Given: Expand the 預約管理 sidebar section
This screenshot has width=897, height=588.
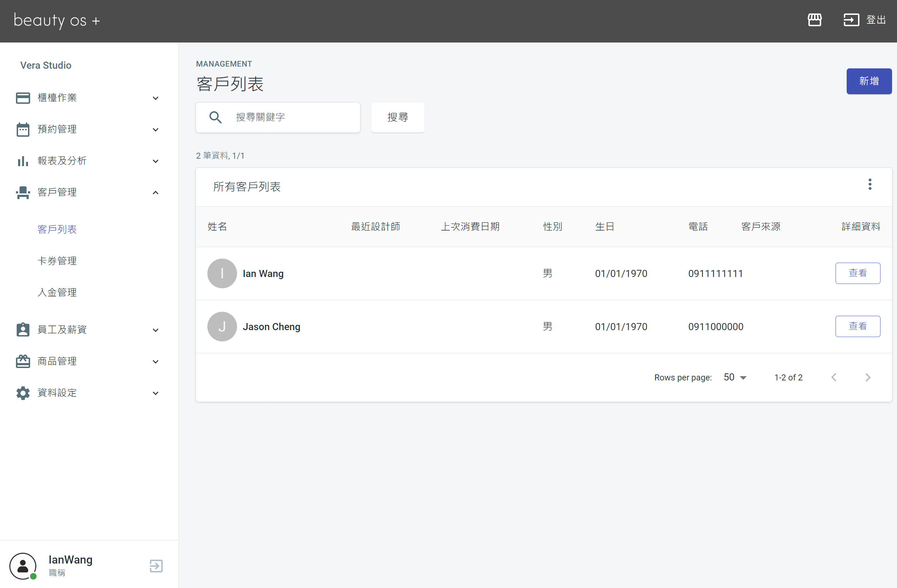Looking at the screenshot, I should pos(87,129).
